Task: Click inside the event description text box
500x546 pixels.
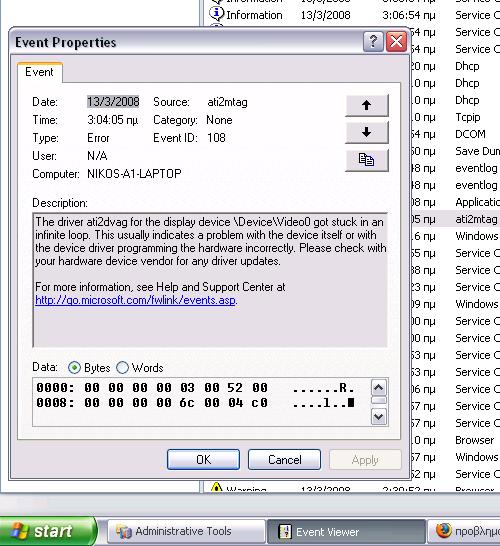Action: [x=210, y=280]
